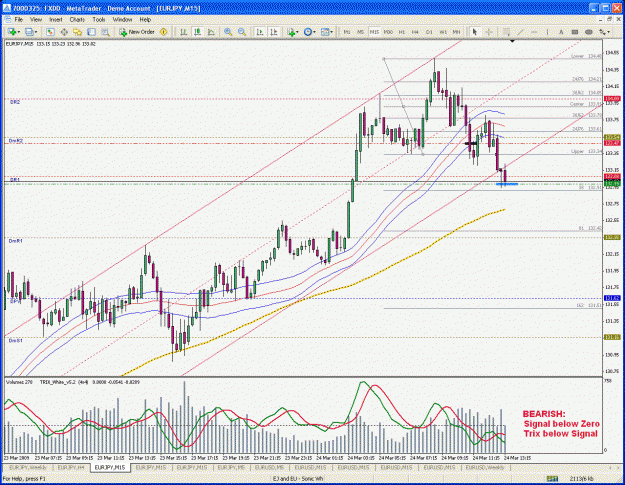Select the trendline drawing tool
This screenshot has height=485, width=625.
(x=520, y=32)
